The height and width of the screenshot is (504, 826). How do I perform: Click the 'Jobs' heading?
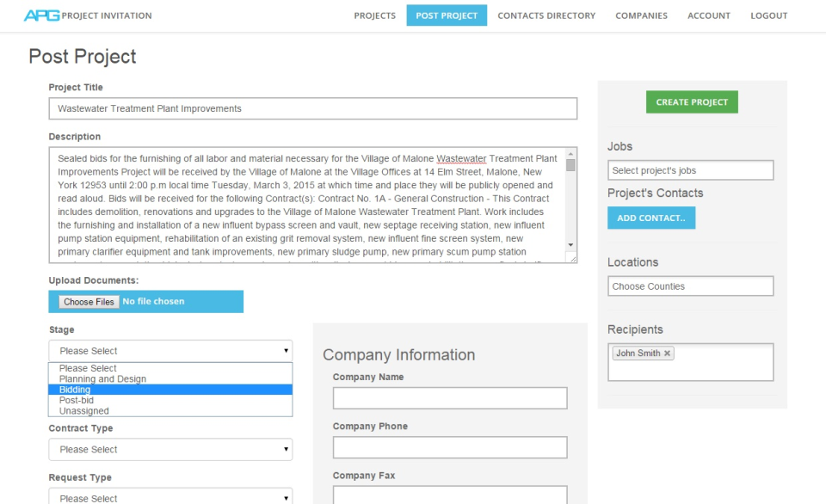tap(619, 146)
